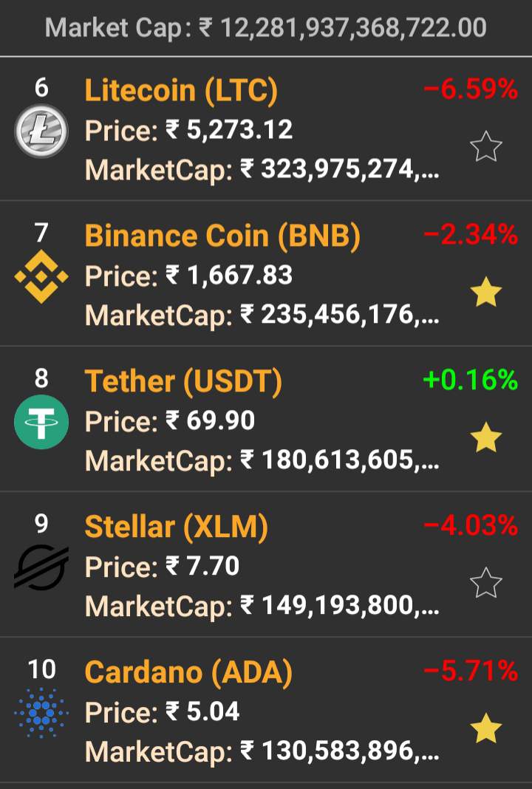Open Litecoin (LTC) coin details
532x789 pixels.
click(181, 91)
